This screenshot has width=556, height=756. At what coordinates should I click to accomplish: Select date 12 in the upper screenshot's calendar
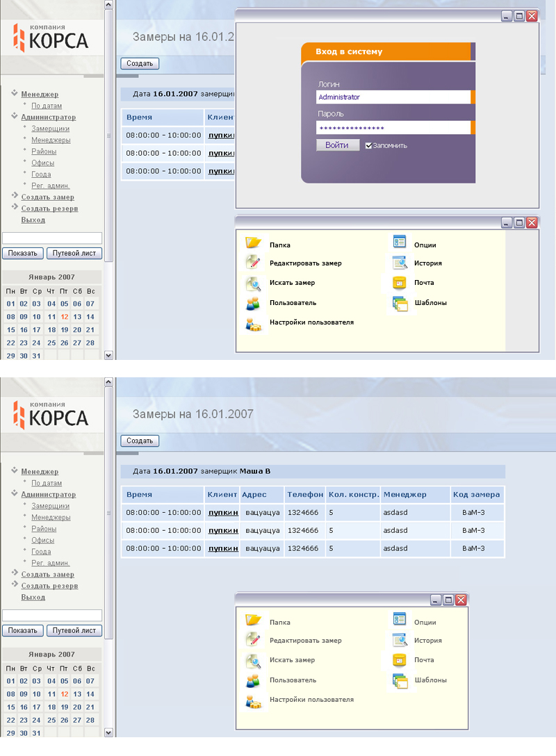pos(65,317)
